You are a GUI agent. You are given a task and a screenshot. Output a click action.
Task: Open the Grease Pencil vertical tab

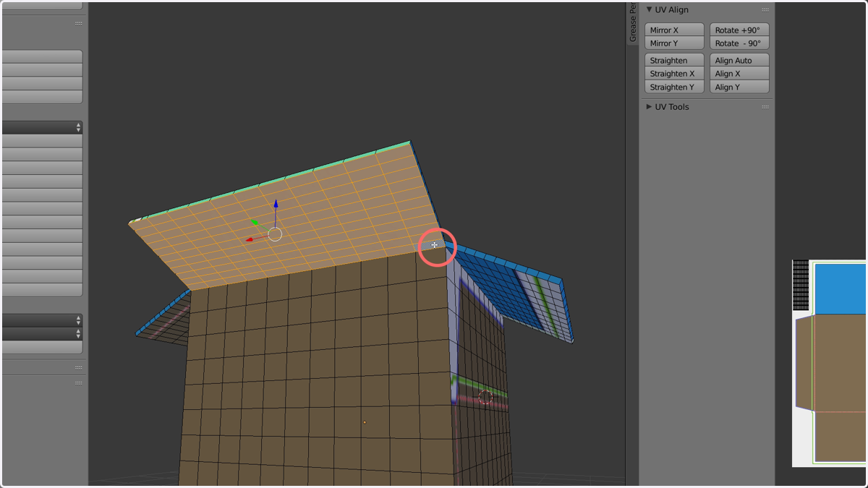pos(632,23)
